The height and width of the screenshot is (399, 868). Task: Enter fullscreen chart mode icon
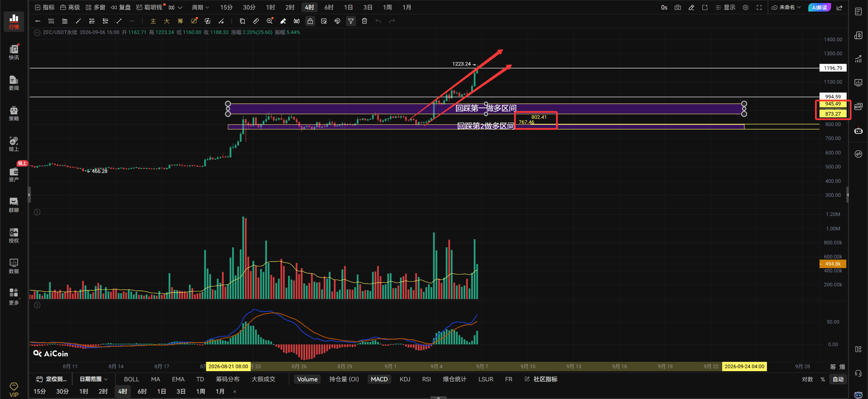[759, 7]
